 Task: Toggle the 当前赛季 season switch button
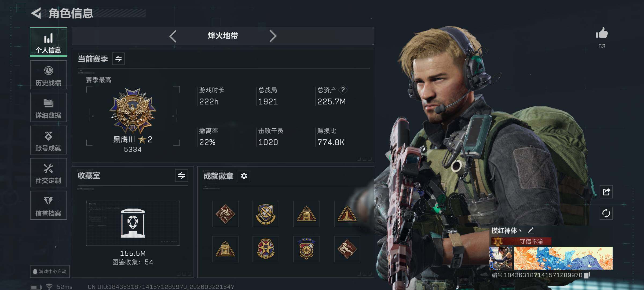click(x=118, y=59)
